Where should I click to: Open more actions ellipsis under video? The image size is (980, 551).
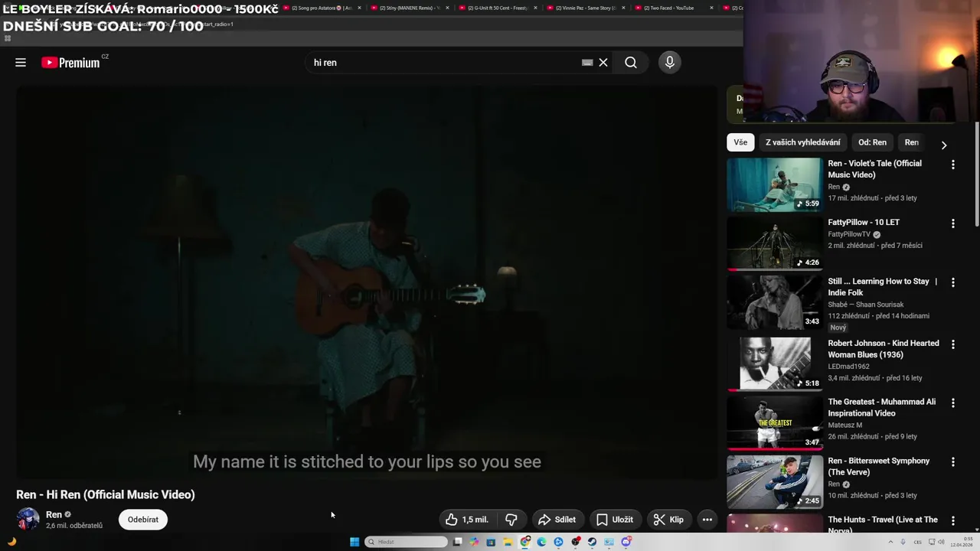[707, 520]
